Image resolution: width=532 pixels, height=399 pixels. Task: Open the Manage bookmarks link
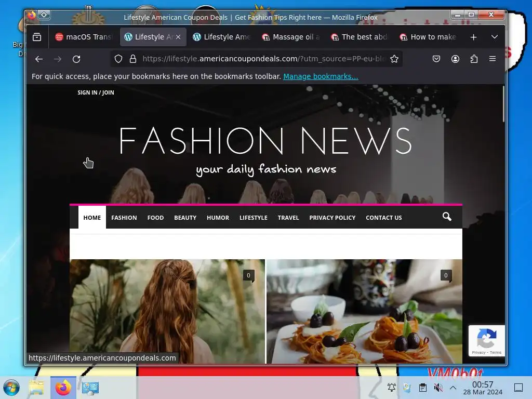321,76
